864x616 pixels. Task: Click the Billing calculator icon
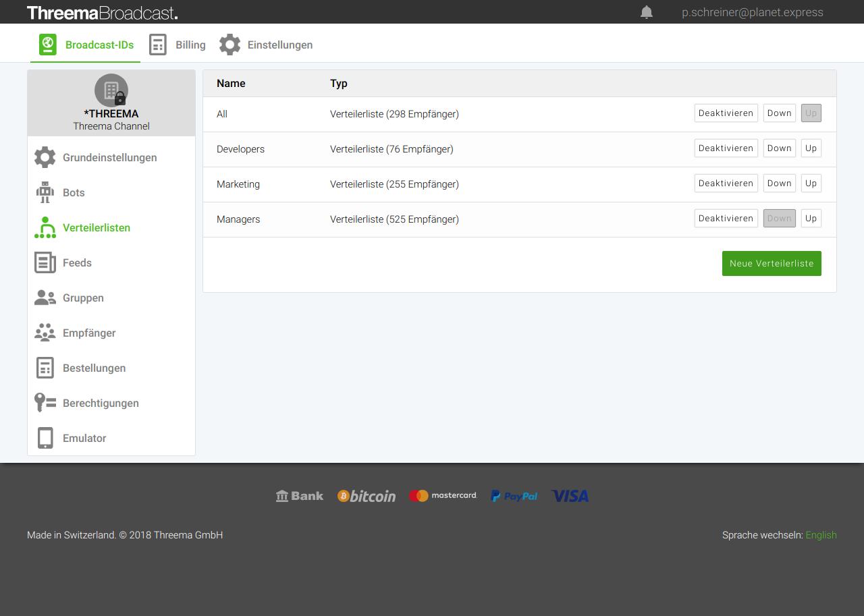coord(157,45)
